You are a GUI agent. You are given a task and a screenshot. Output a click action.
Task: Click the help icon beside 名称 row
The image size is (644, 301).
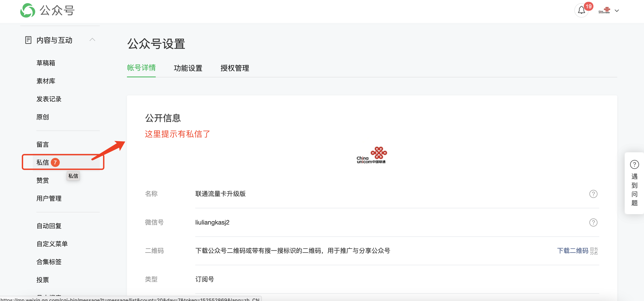tap(593, 194)
